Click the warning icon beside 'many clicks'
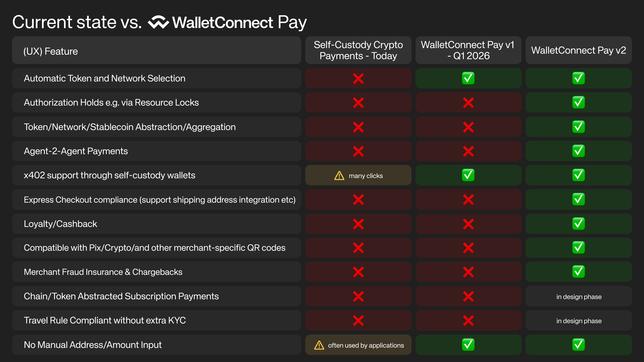Viewport: 644px width, 362px height. point(339,176)
